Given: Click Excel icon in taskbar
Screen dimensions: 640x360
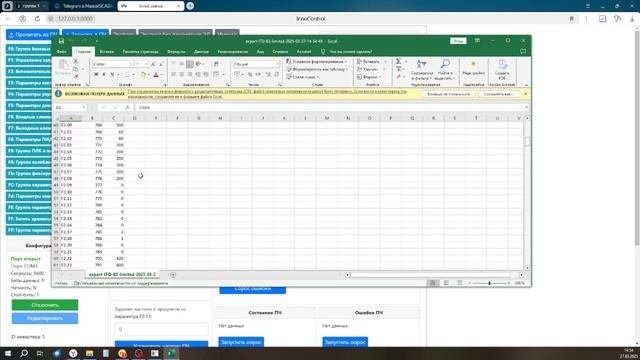Looking at the screenshot, I should coord(171,353).
